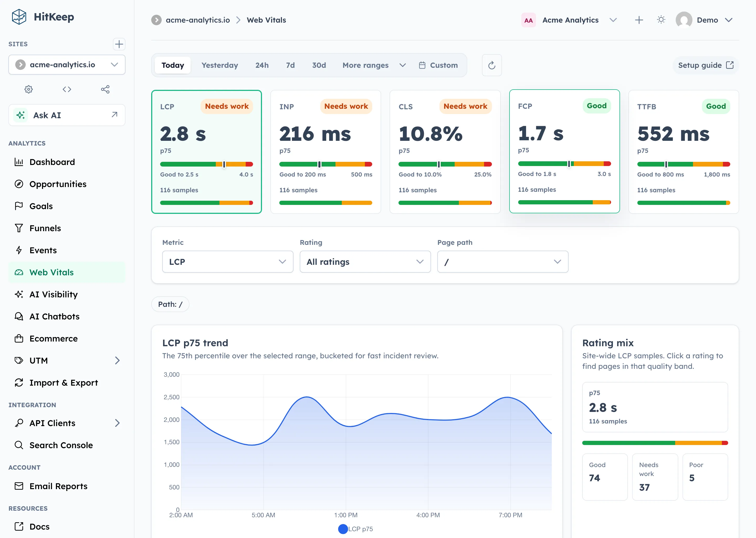This screenshot has width=756, height=538.
Task: Open Opportunities page
Action: [67, 184]
